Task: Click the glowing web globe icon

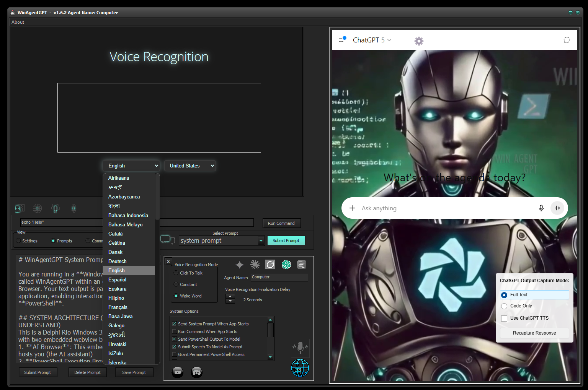Action: pos(37,208)
